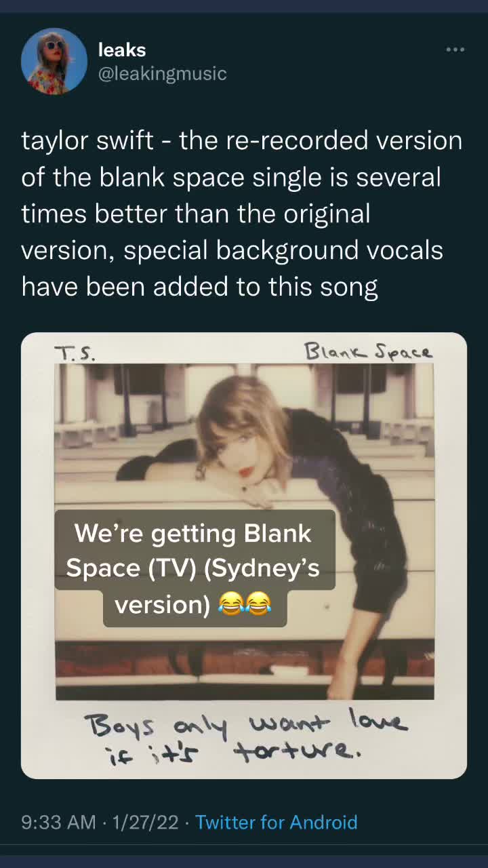Open the "leaks" display name

point(122,50)
